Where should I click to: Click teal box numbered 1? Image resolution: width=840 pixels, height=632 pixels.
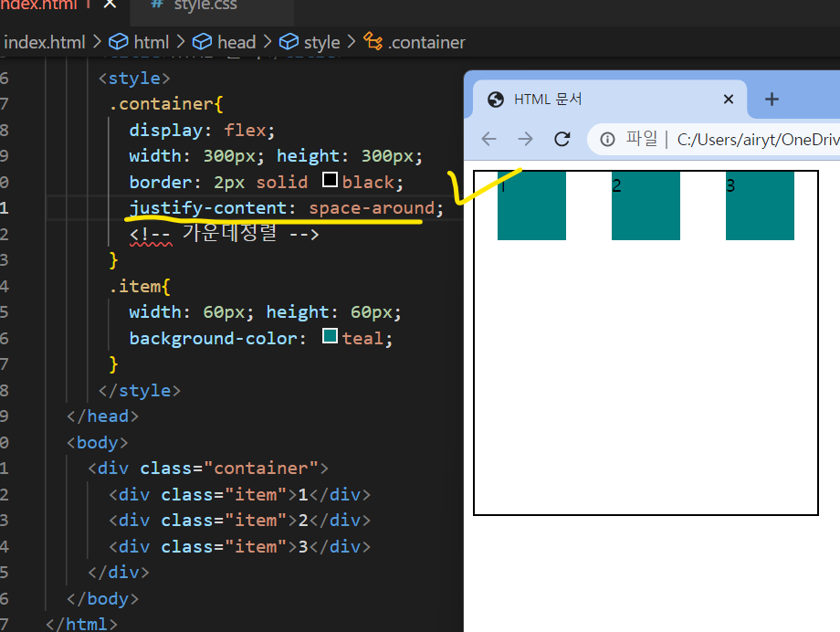pos(531,205)
